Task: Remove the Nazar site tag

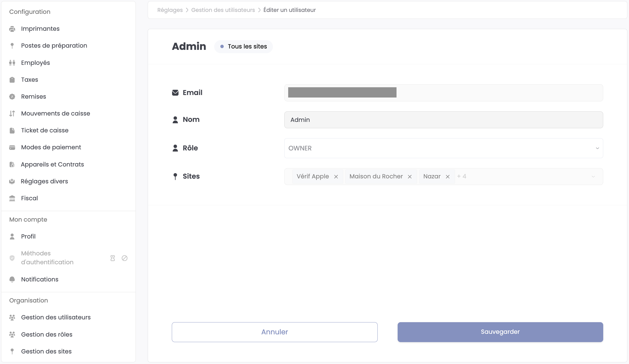Action: click(x=448, y=177)
